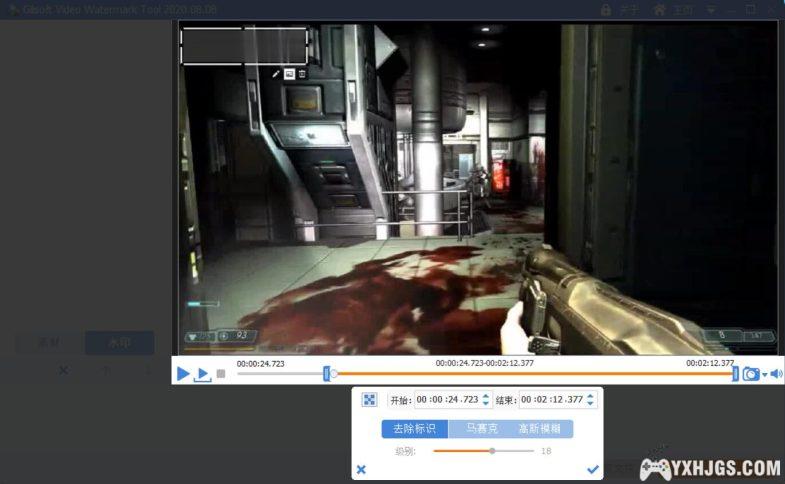Take a snapshot with the camera icon
785x484 pixels.
[750, 374]
